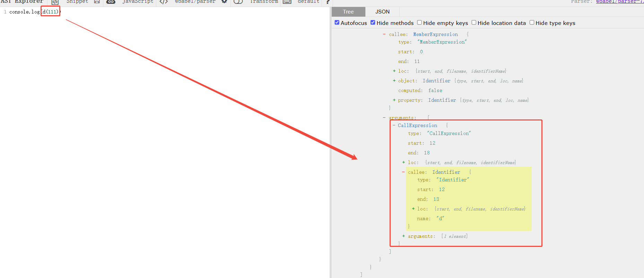This screenshot has height=278, width=644.
Task: Collapse the callee MemberExpression node
Action: tap(384, 34)
